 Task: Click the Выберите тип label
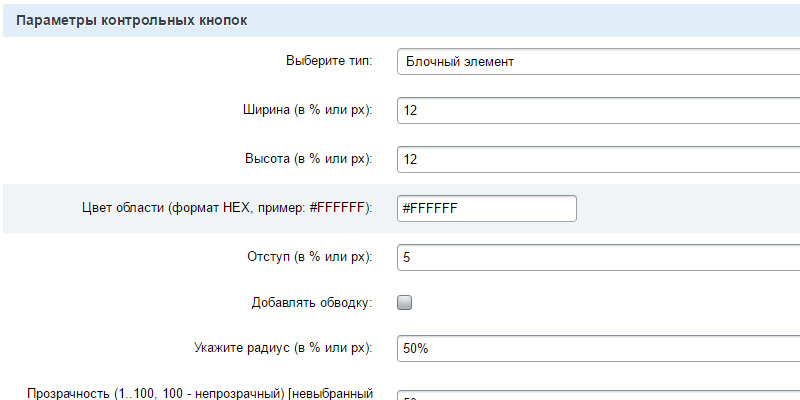[x=329, y=61]
